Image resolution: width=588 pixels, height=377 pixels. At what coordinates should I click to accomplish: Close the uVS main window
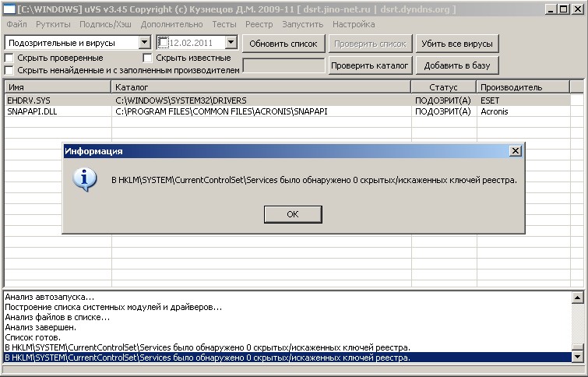point(578,9)
